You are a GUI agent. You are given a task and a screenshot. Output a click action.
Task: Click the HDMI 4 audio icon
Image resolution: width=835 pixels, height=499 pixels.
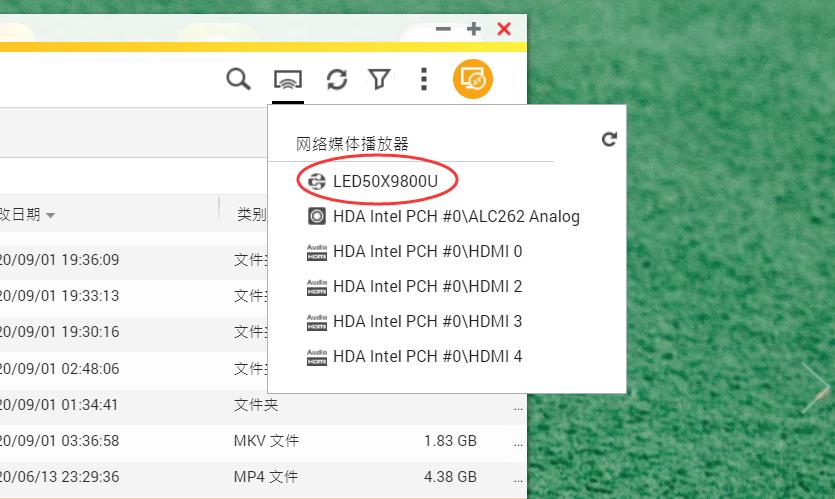(317, 357)
